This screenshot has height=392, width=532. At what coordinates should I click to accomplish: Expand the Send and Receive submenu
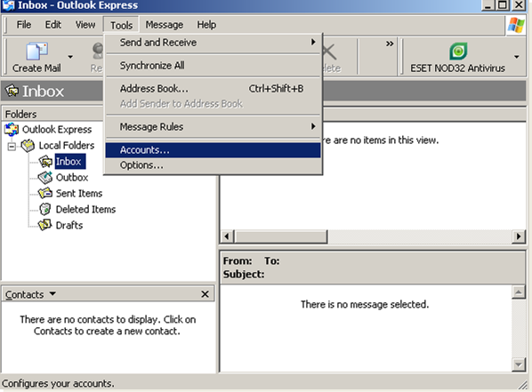[214, 43]
